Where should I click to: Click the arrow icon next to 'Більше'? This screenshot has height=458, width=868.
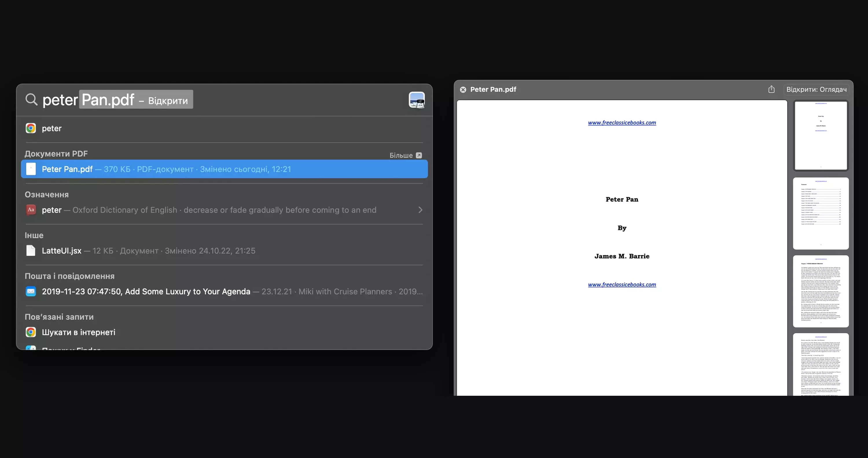tap(419, 155)
